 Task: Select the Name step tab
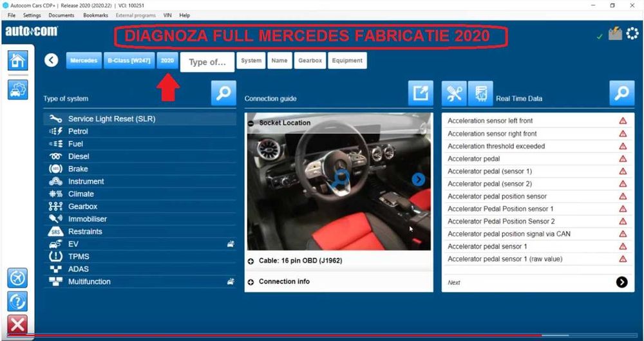click(x=279, y=60)
